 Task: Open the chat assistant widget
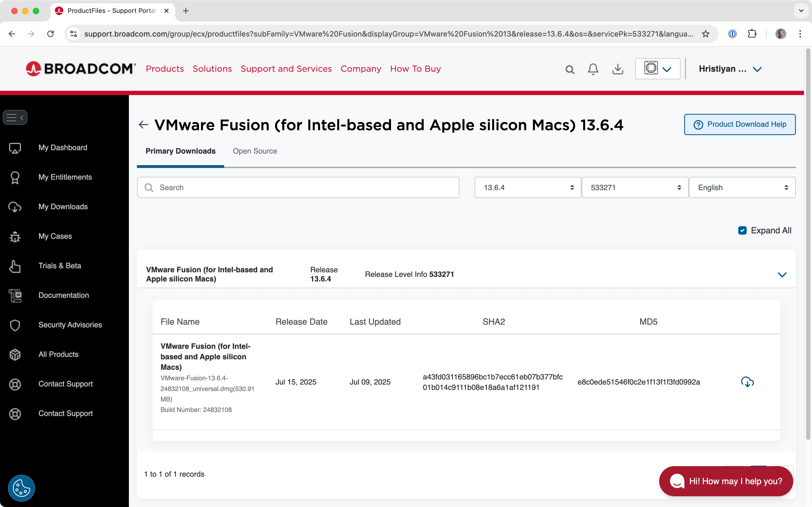click(x=725, y=481)
